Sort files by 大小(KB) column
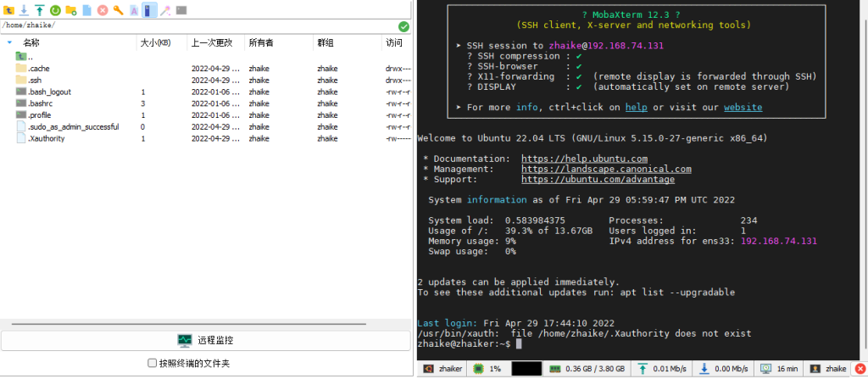This screenshot has height=379, width=868. (156, 42)
